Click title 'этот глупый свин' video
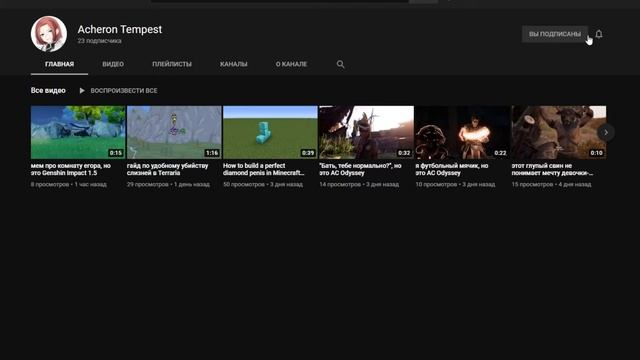Image resolution: width=640 pixels, height=360 pixels. [552, 169]
